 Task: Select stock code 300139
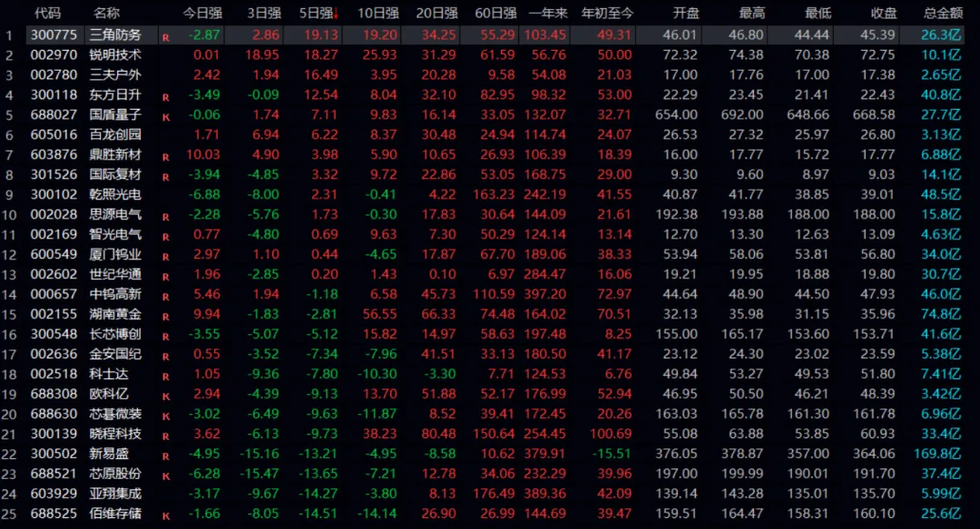[54, 434]
